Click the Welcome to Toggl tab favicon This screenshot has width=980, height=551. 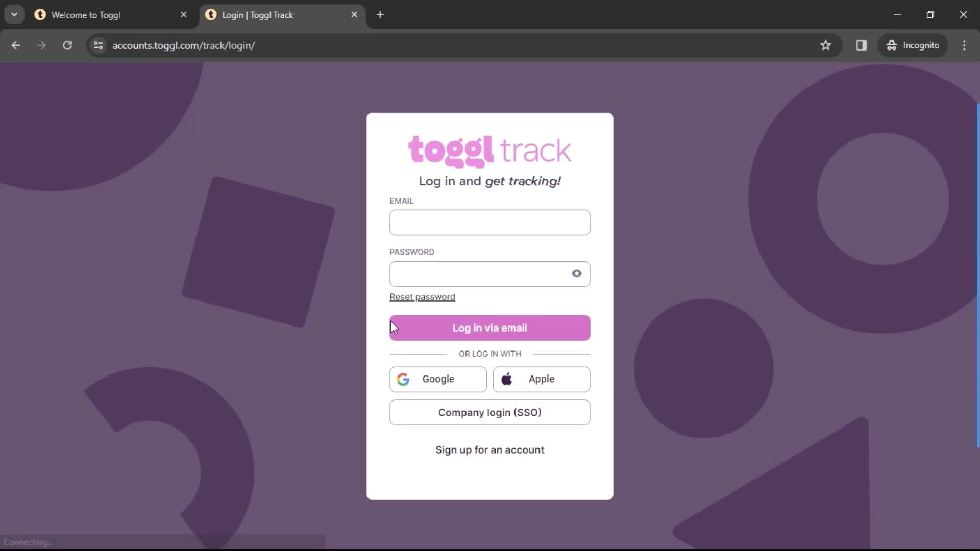point(40,15)
